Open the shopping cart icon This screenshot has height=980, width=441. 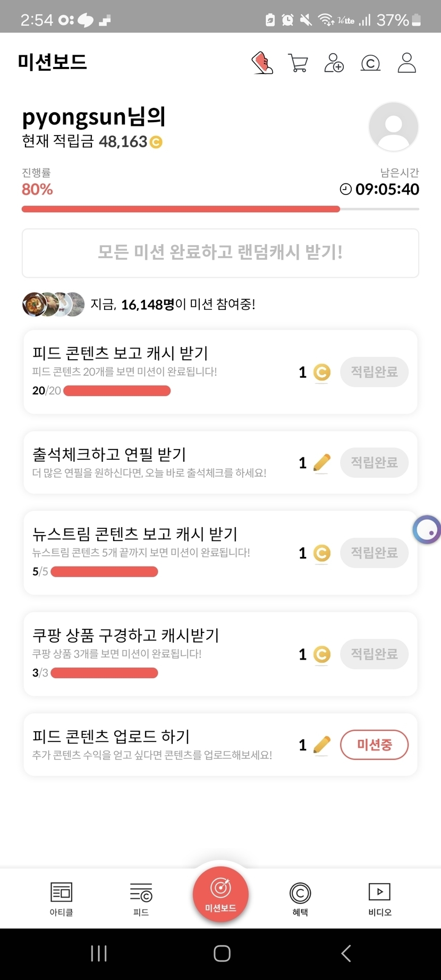coord(298,63)
